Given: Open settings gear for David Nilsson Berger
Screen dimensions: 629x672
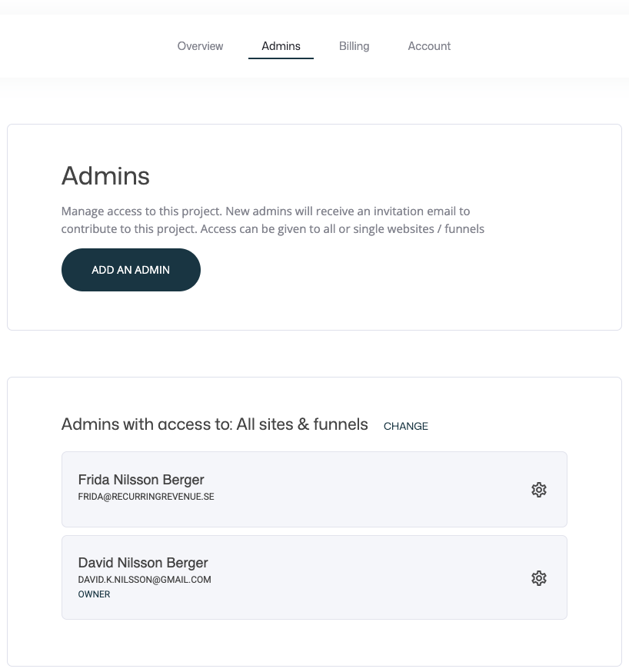Looking at the screenshot, I should pos(539,578).
